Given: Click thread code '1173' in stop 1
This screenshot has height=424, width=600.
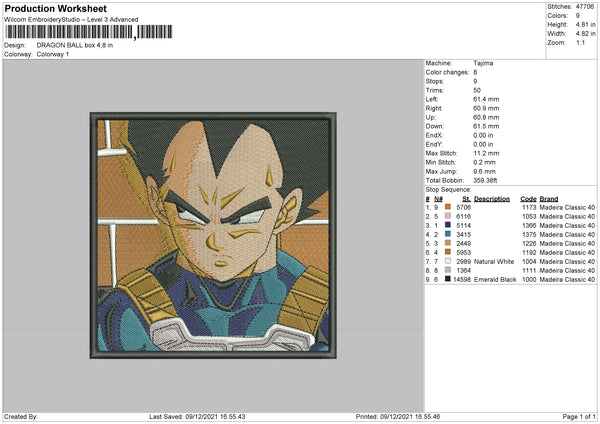Looking at the screenshot, I should tap(529, 207).
